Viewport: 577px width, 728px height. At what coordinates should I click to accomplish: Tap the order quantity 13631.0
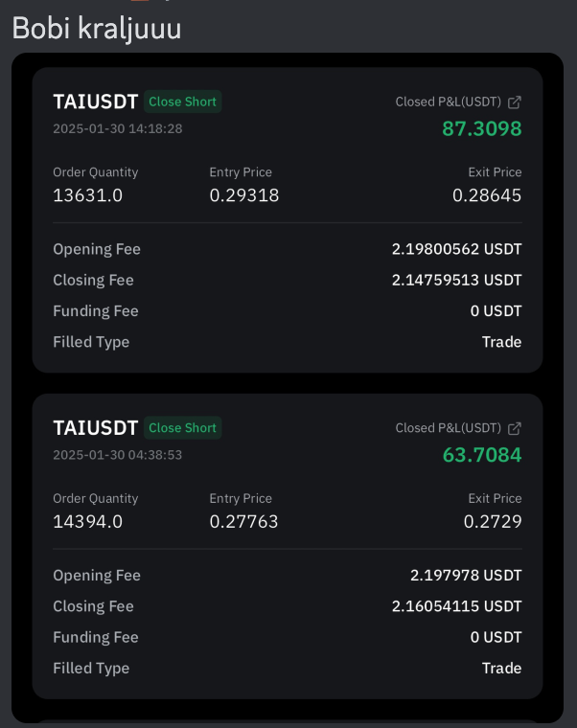[x=88, y=195]
